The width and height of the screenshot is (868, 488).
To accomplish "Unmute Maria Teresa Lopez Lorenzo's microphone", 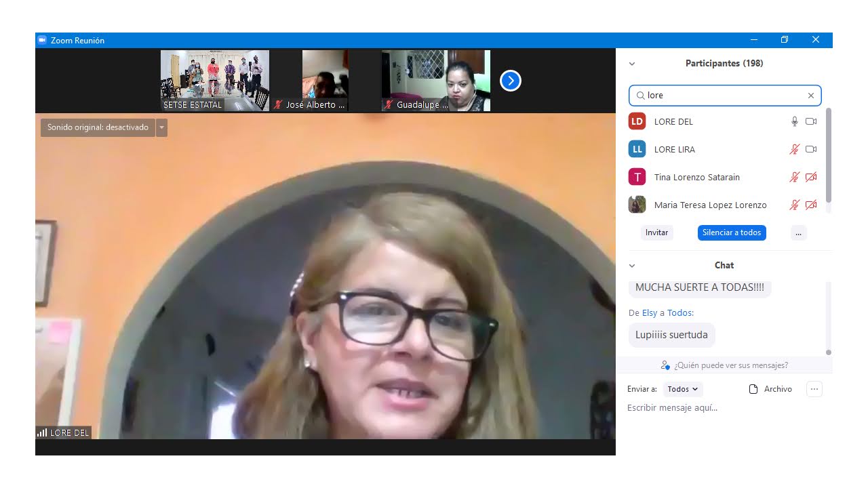I will pyautogui.click(x=795, y=205).
